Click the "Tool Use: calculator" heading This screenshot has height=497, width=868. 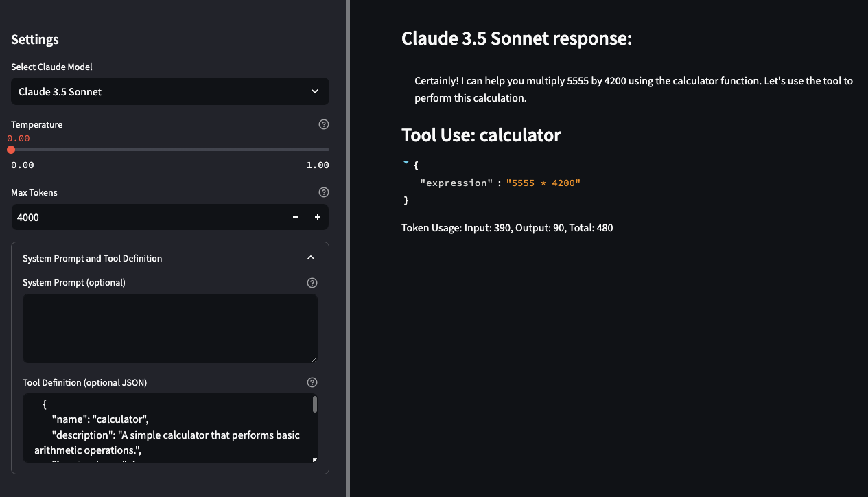tap(481, 135)
